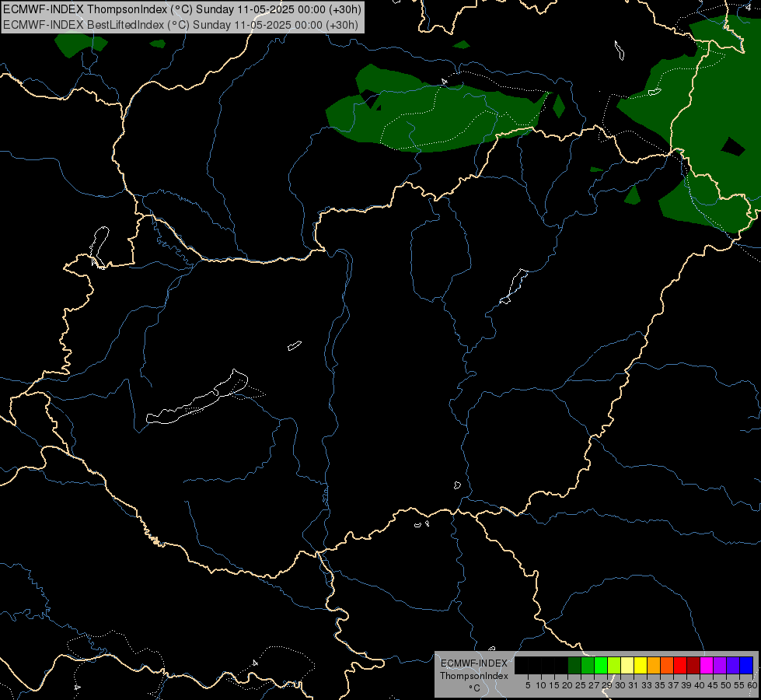
Task: Click the black 15–20 legend swatch
Action: tap(561, 665)
